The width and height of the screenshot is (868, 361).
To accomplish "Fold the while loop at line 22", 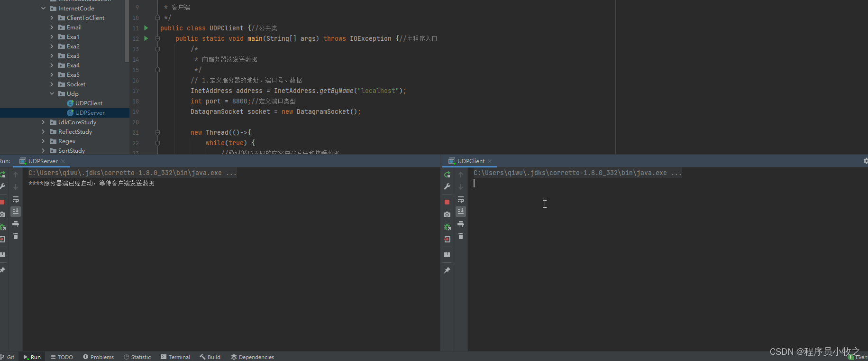I will (x=157, y=143).
